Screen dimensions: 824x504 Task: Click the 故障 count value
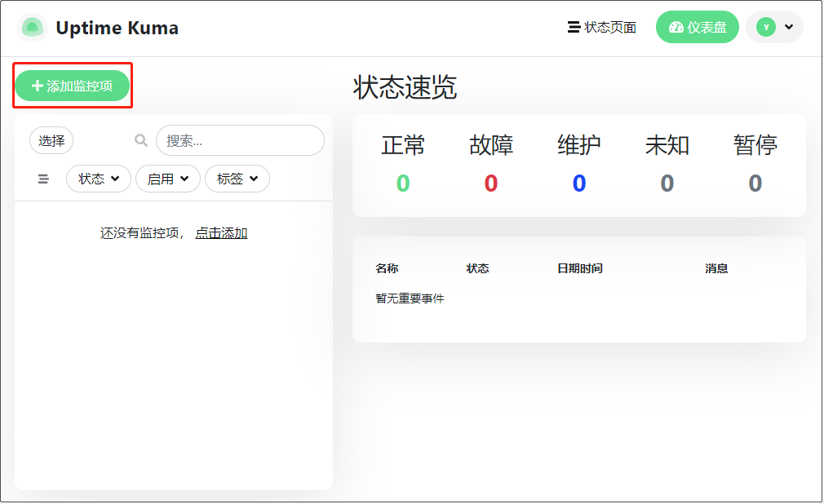point(491,183)
